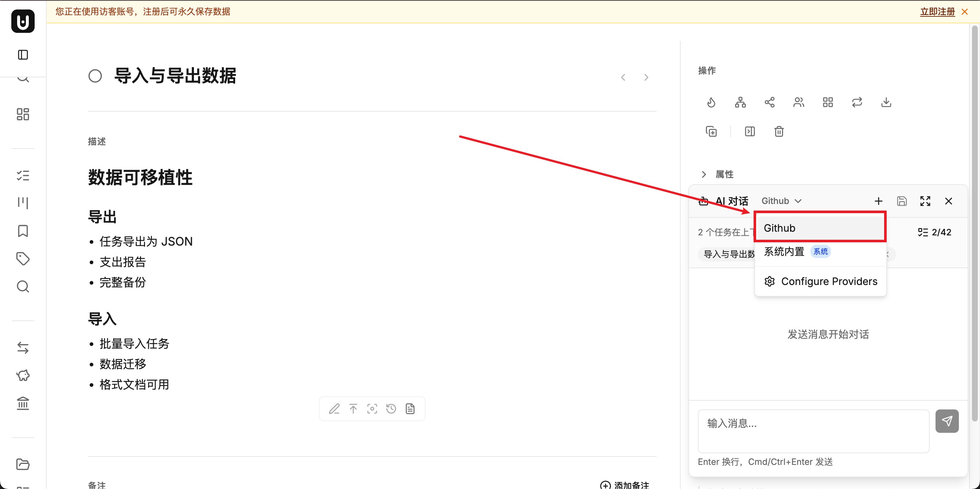Click 添加备注 add note button
This screenshot has height=489, width=980.
pos(624,485)
